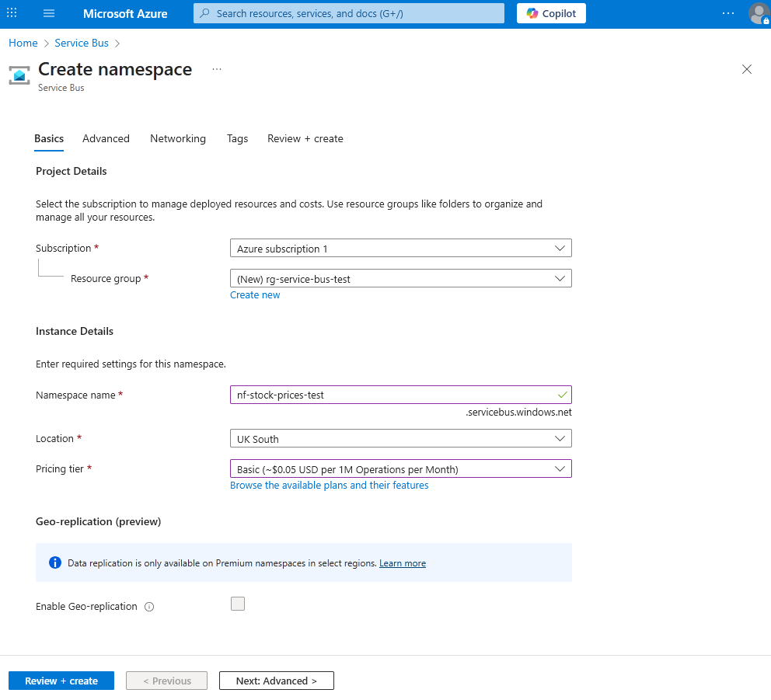Close the Create namespace blade
Image resolution: width=771 pixels, height=700 pixels.
tap(747, 69)
